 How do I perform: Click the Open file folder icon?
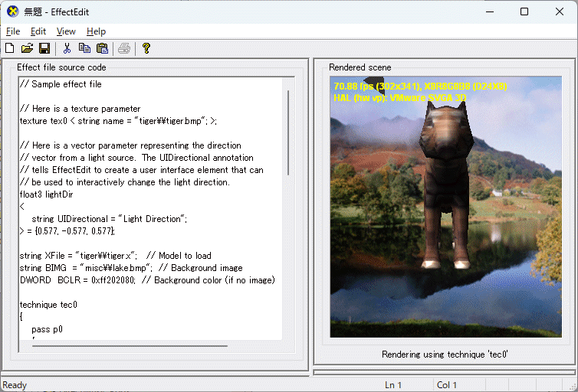(28, 48)
